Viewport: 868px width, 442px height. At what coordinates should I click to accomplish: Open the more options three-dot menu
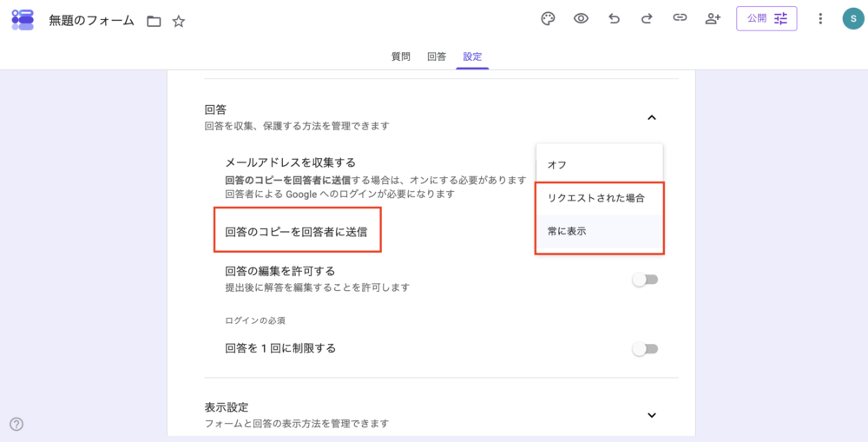(x=820, y=19)
